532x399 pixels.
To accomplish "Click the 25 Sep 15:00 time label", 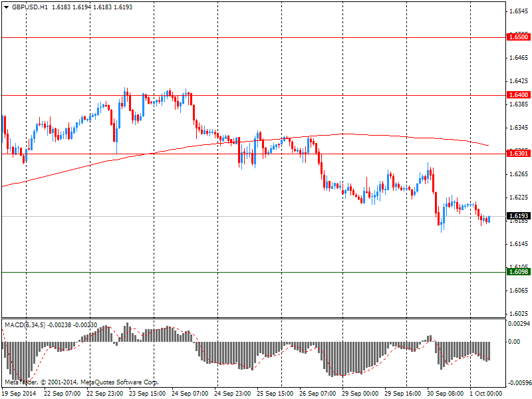I will (x=275, y=394).
